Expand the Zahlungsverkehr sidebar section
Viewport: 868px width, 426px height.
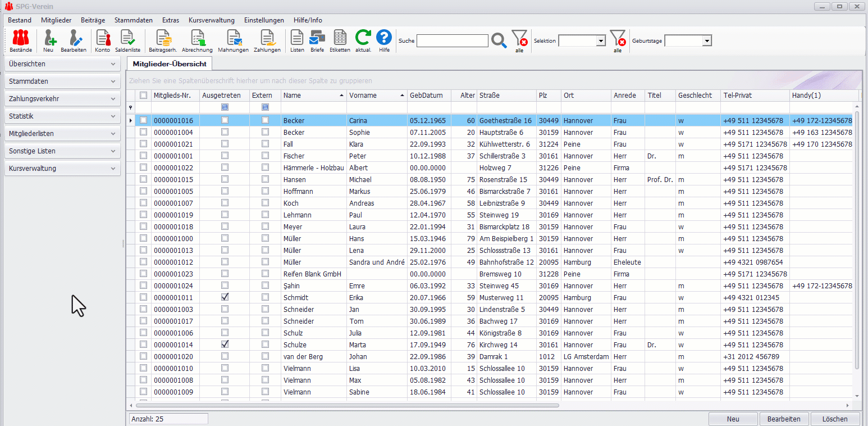coord(62,99)
